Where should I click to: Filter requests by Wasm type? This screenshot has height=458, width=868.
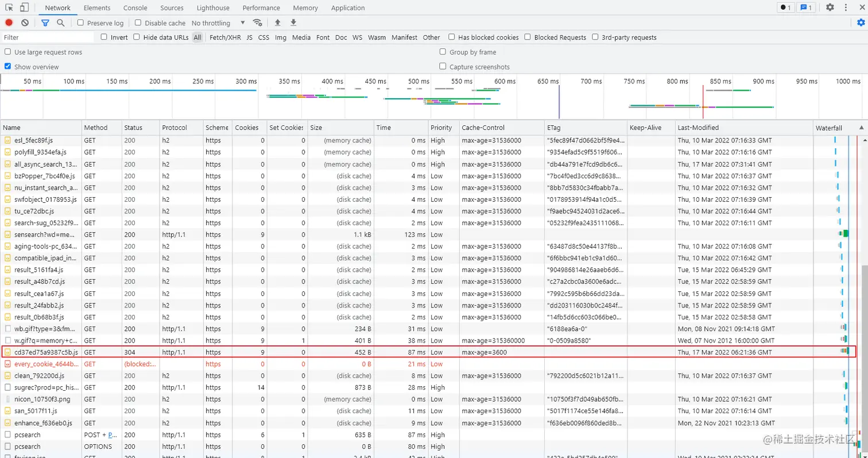[x=377, y=37]
